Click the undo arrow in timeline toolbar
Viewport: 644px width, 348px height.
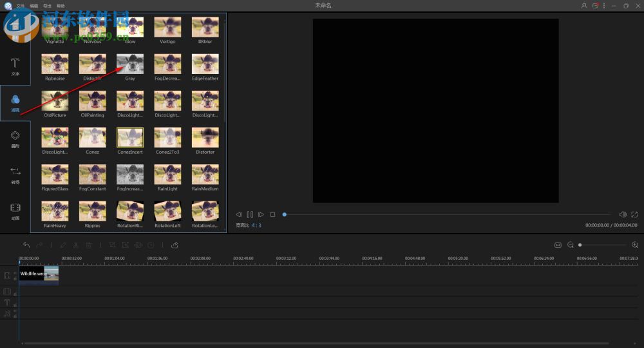26,245
